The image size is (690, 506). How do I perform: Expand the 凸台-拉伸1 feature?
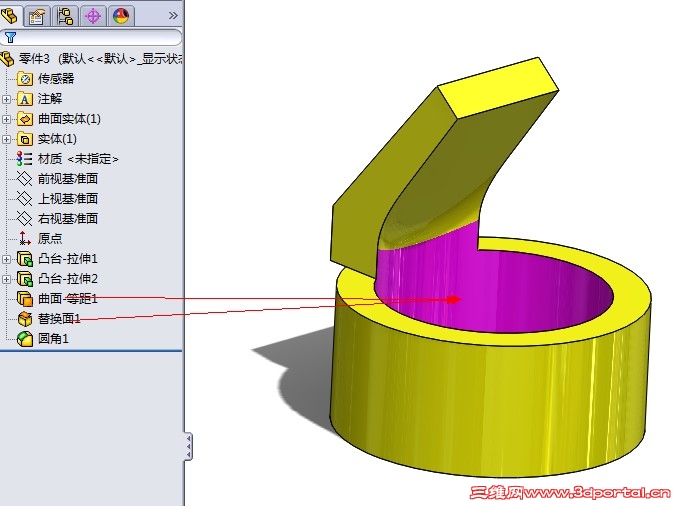tap(6, 259)
